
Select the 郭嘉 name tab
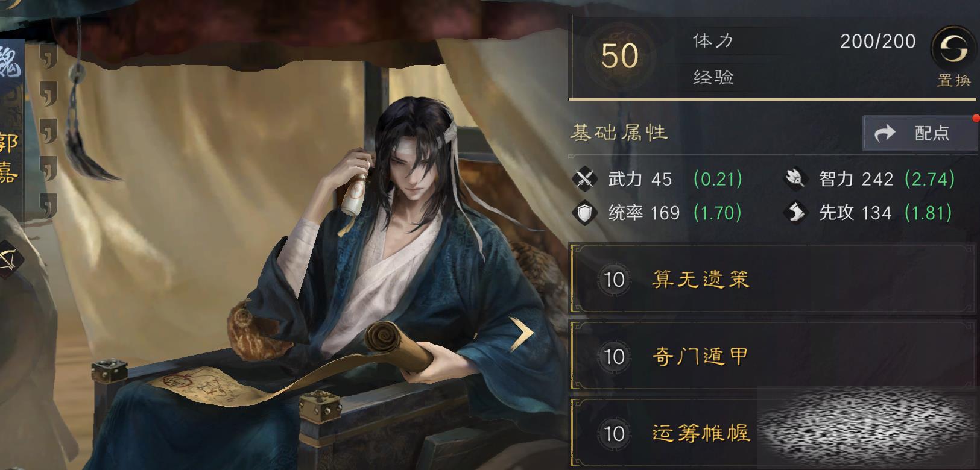tap(10, 158)
